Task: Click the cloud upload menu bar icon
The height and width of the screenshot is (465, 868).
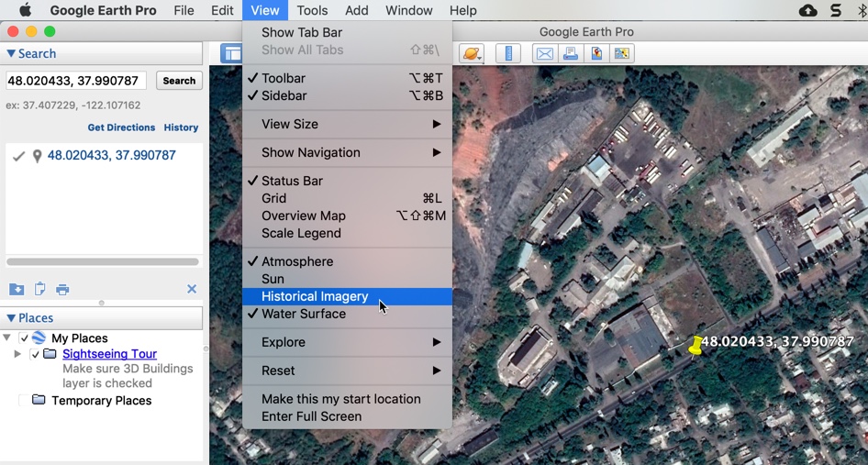Action: tap(808, 10)
